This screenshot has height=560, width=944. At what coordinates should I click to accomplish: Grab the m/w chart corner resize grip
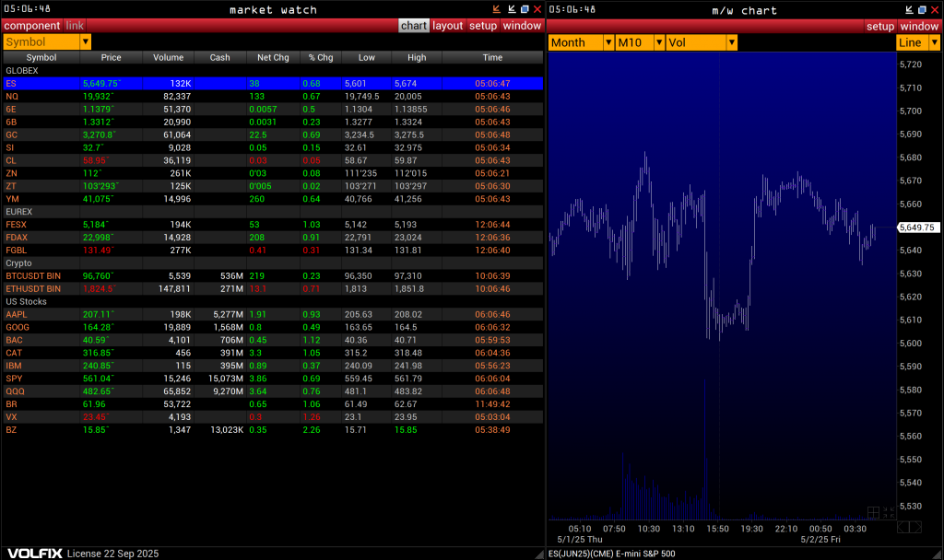pos(938,554)
